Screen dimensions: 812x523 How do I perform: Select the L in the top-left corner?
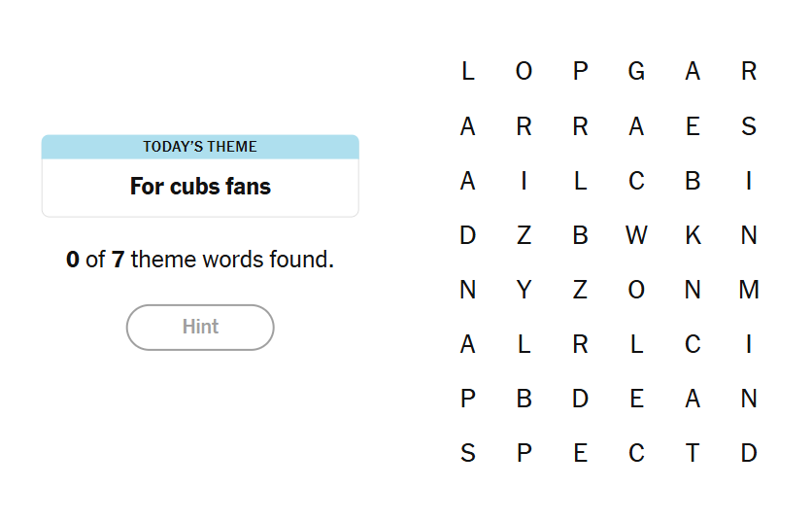tap(468, 71)
